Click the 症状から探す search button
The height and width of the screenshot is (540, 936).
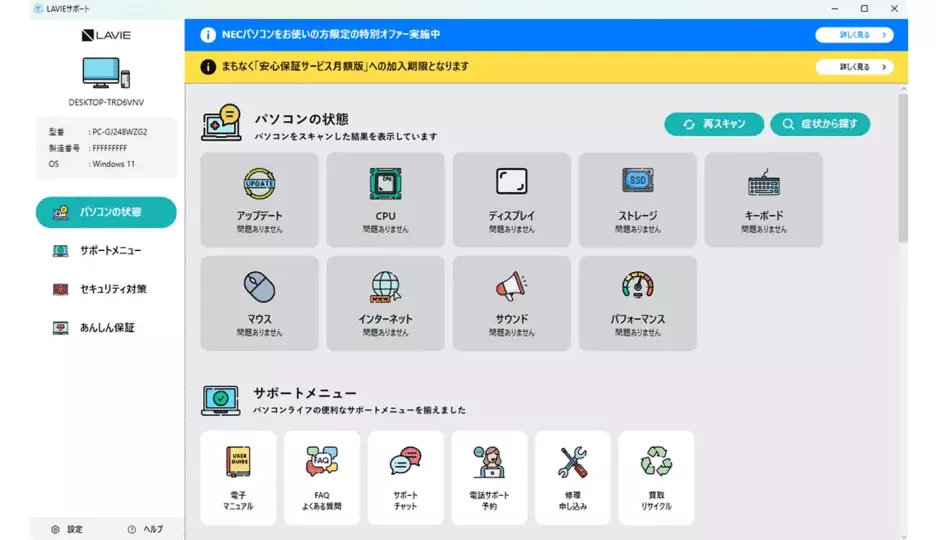click(820, 124)
